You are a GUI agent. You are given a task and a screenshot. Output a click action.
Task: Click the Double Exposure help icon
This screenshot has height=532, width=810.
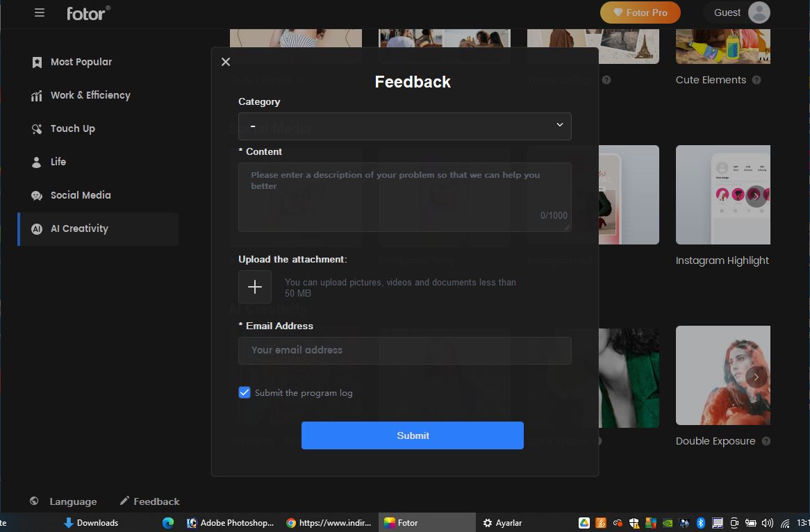(766, 441)
